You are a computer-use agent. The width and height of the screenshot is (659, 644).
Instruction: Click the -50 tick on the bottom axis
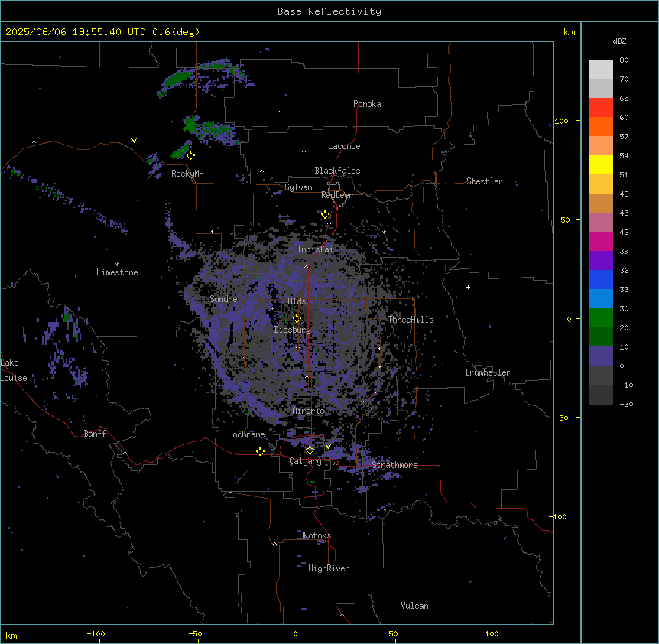click(195, 633)
